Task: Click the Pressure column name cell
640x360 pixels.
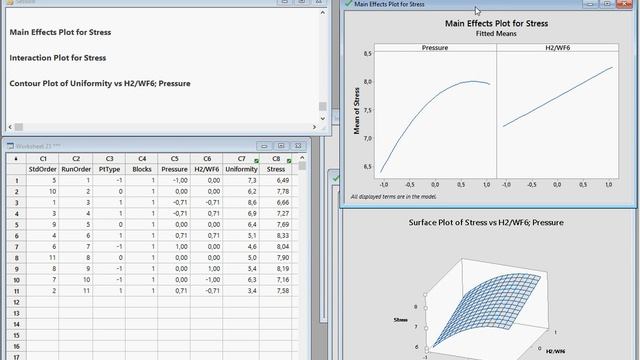Action: [174, 169]
